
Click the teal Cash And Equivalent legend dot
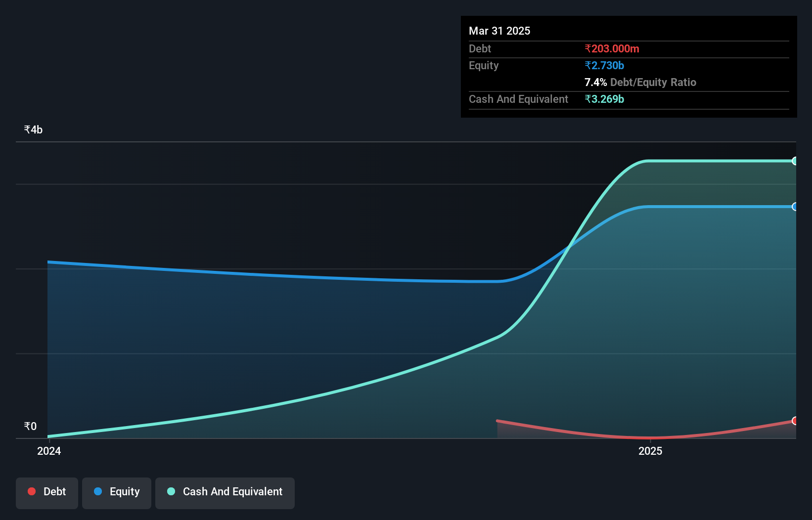171,491
